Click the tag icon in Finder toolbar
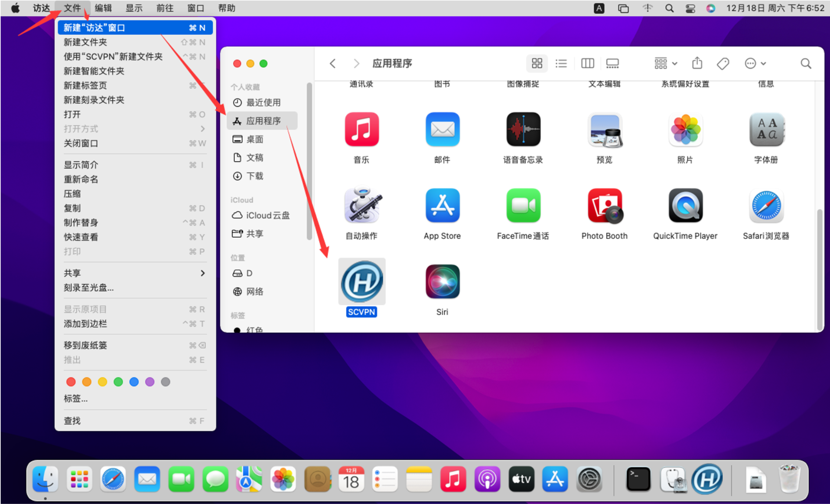The width and height of the screenshot is (830, 504). click(x=723, y=63)
